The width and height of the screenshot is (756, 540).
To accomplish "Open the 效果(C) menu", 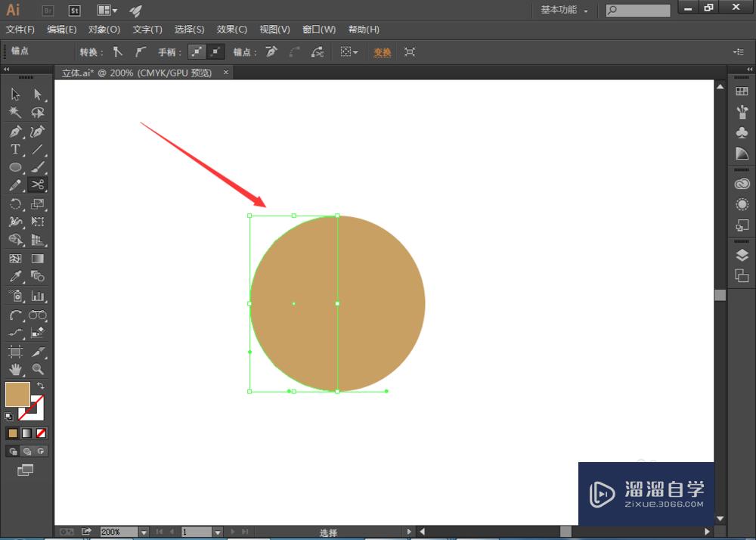I will (x=232, y=29).
